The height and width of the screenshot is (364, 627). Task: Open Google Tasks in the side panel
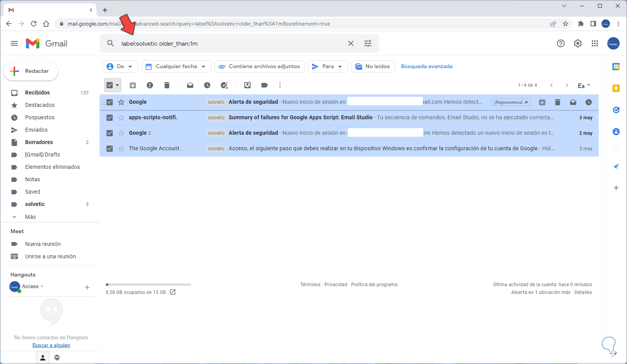tap(616, 110)
